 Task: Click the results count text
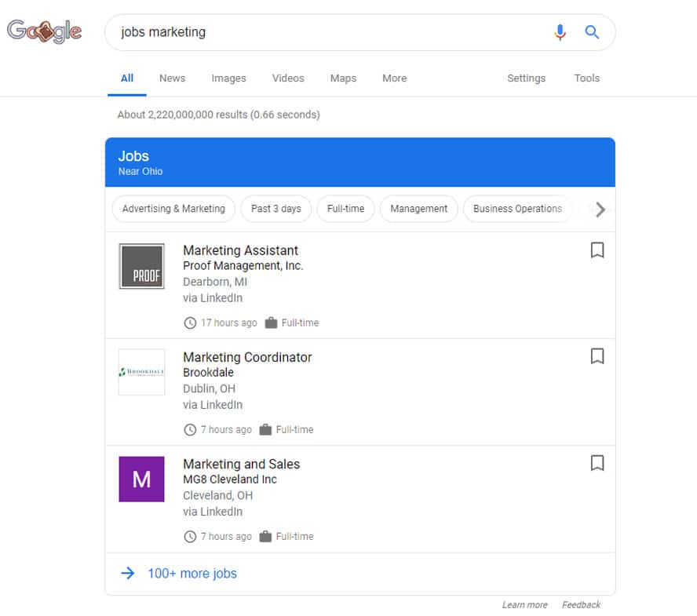click(x=218, y=115)
